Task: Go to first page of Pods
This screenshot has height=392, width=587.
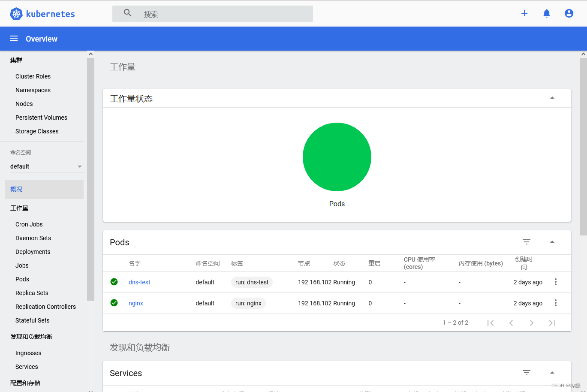Action: coord(491,323)
